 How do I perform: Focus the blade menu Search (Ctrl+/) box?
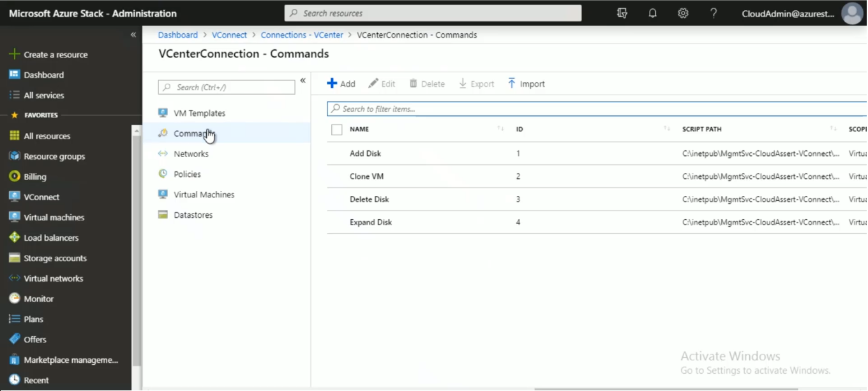(x=227, y=87)
